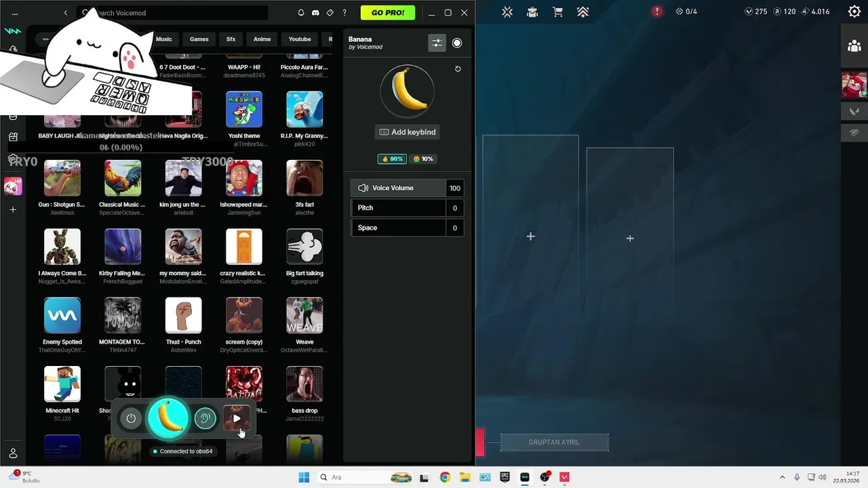Open Valorant friends list icon
The image size is (868, 488).
tap(854, 46)
